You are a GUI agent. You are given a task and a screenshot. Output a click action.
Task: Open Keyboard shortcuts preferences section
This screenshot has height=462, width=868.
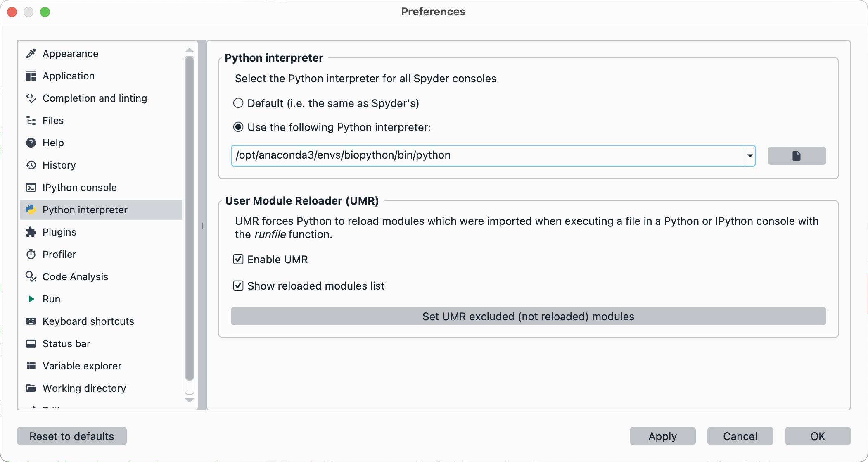(88, 321)
